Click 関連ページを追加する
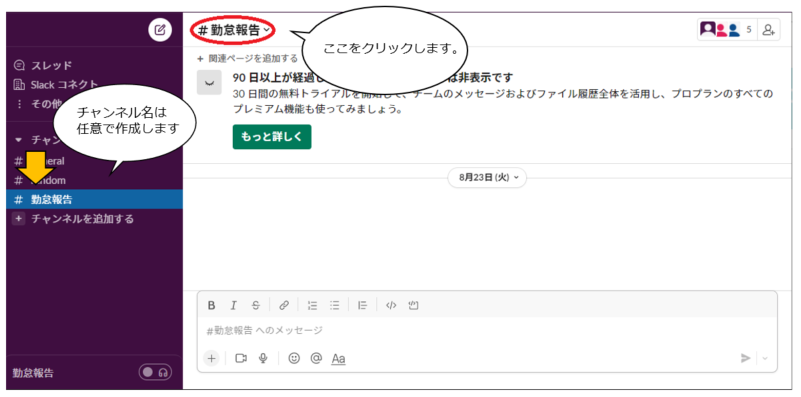 point(247,58)
